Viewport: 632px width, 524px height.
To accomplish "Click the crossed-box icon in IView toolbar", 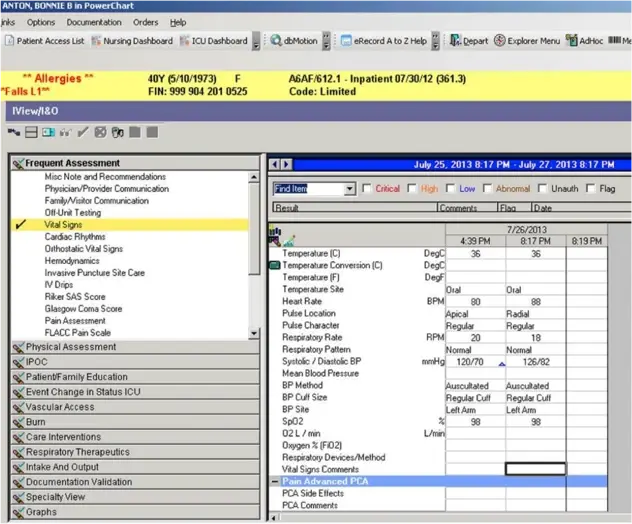I will [x=100, y=132].
